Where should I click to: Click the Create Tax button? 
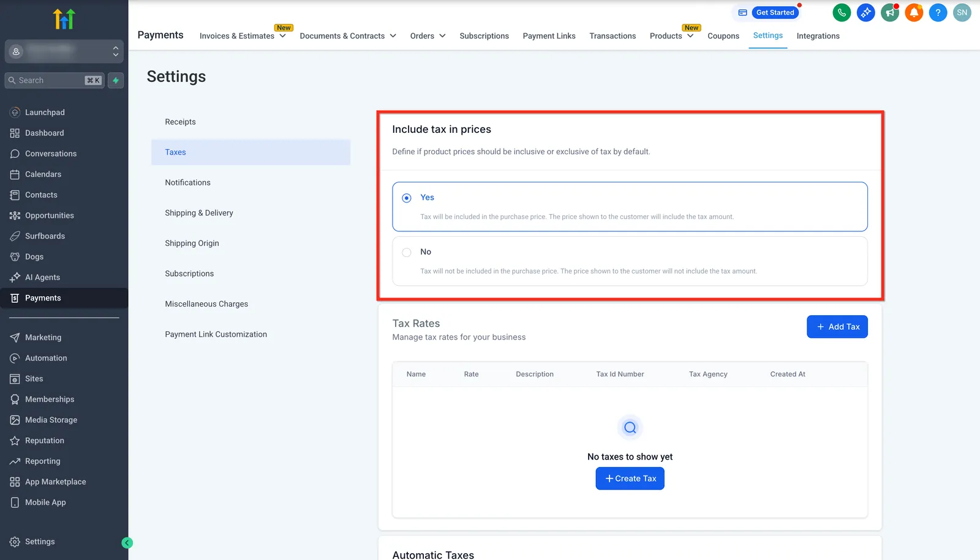click(630, 479)
